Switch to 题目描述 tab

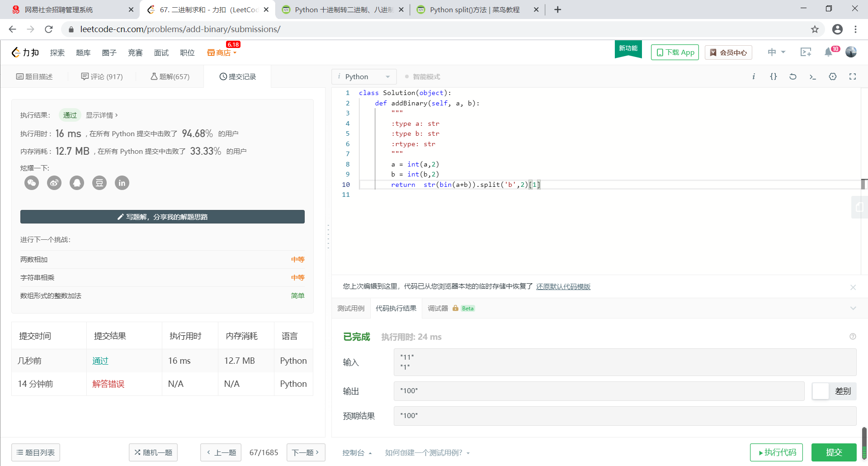click(34, 76)
